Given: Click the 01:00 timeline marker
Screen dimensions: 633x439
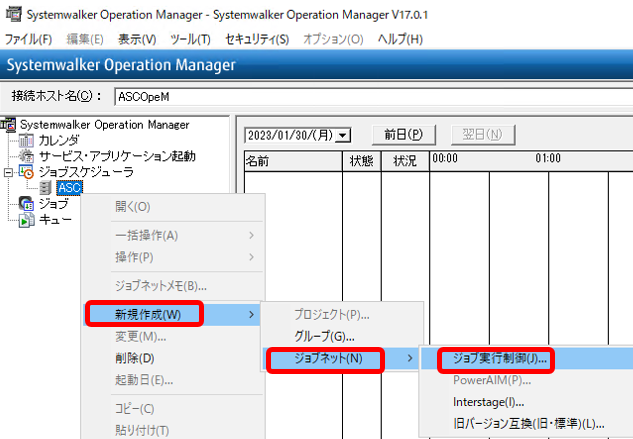Looking at the screenshot, I should tap(548, 158).
